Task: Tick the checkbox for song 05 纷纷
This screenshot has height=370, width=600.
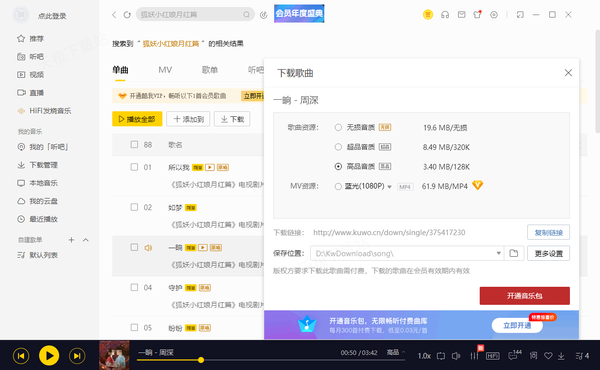Action: [x=134, y=328]
